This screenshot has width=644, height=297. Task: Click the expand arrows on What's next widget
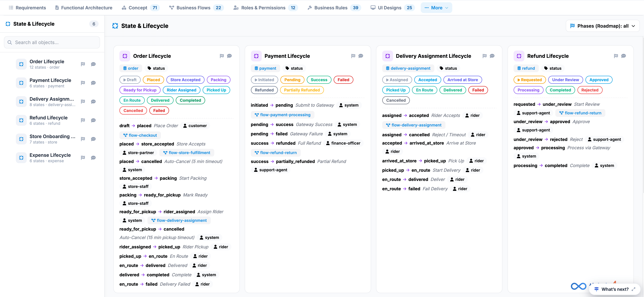[x=633, y=289]
